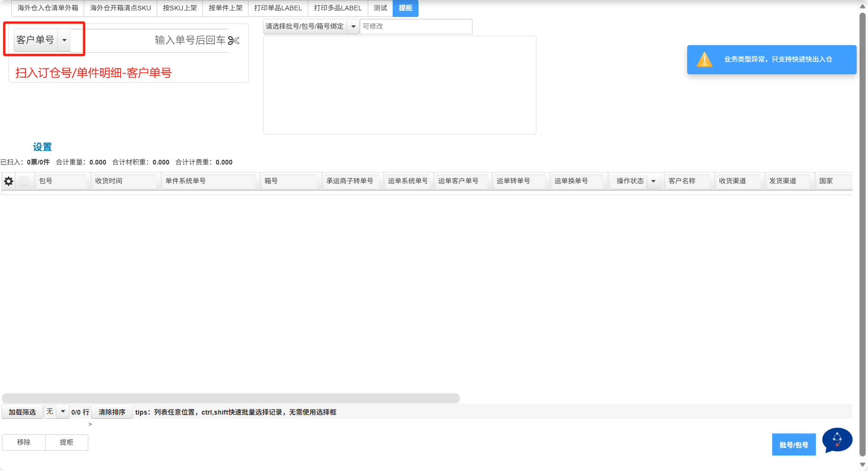868x471 pixels.
Task: Switch to the 海外仓入仓清单外箱 tab
Action: 48,8
